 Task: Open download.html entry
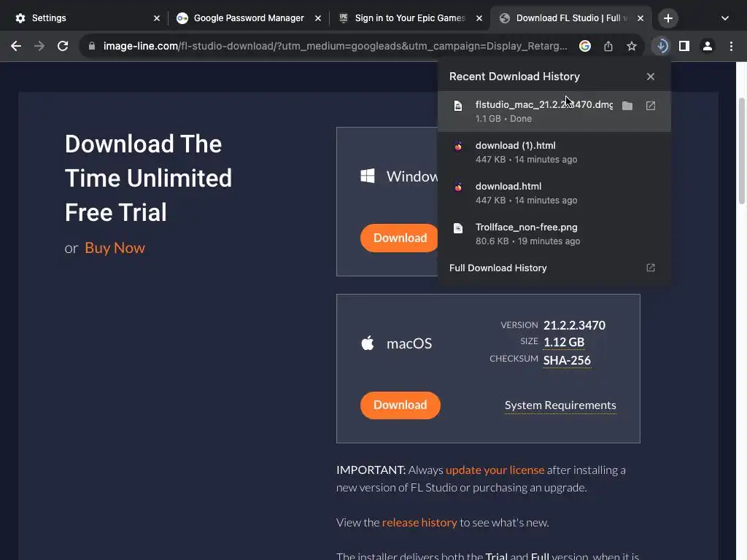tap(554, 192)
